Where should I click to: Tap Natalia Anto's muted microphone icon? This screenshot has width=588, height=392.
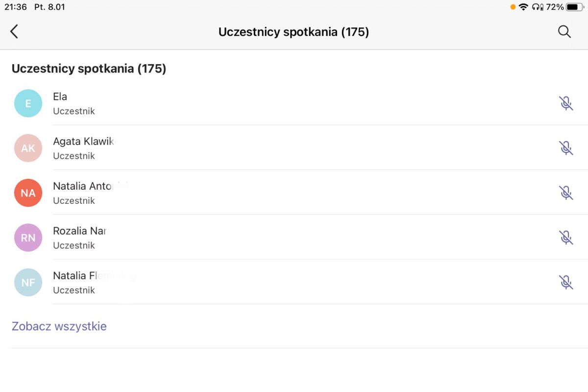point(566,193)
